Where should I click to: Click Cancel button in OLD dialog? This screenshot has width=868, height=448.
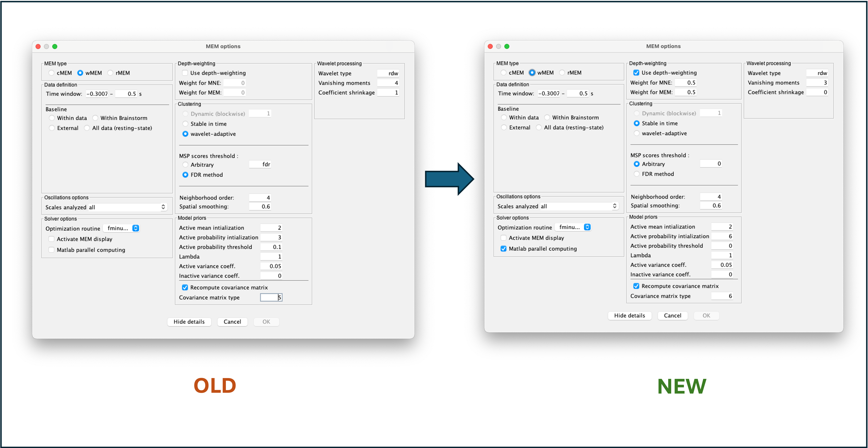pos(232,322)
